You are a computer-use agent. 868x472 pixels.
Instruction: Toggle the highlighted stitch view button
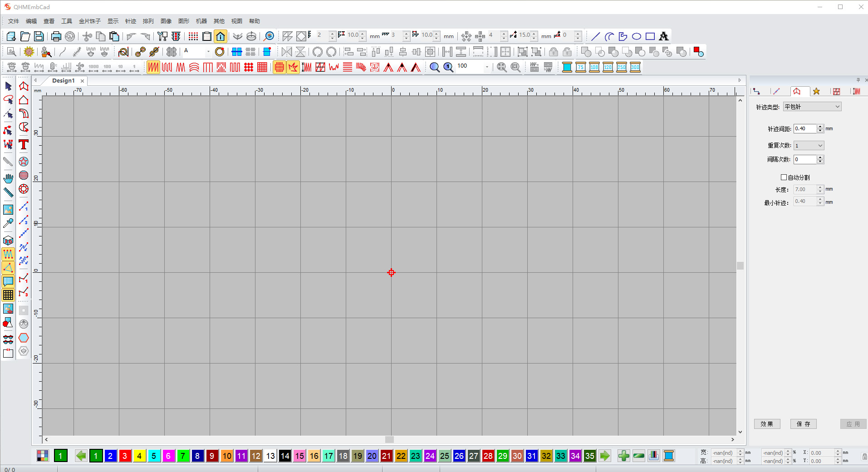280,67
